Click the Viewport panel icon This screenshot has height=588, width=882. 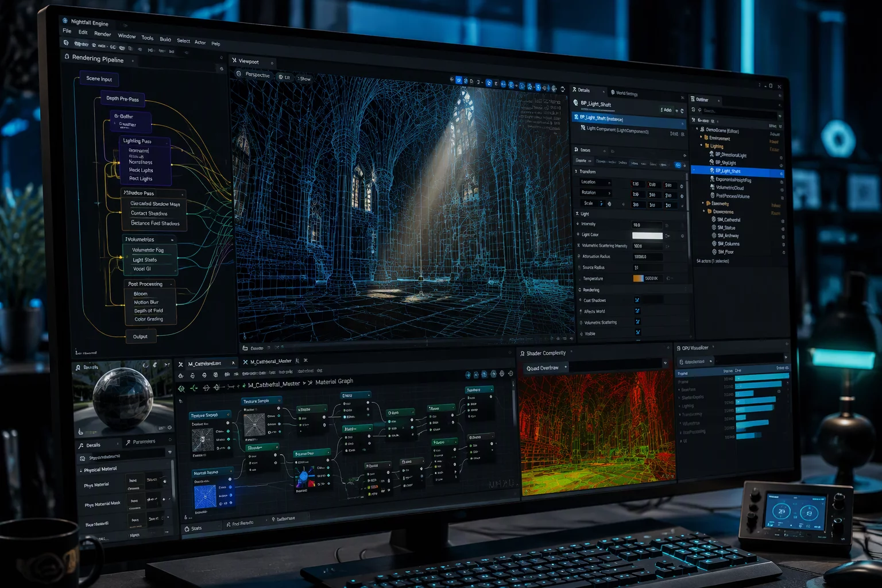click(234, 60)
